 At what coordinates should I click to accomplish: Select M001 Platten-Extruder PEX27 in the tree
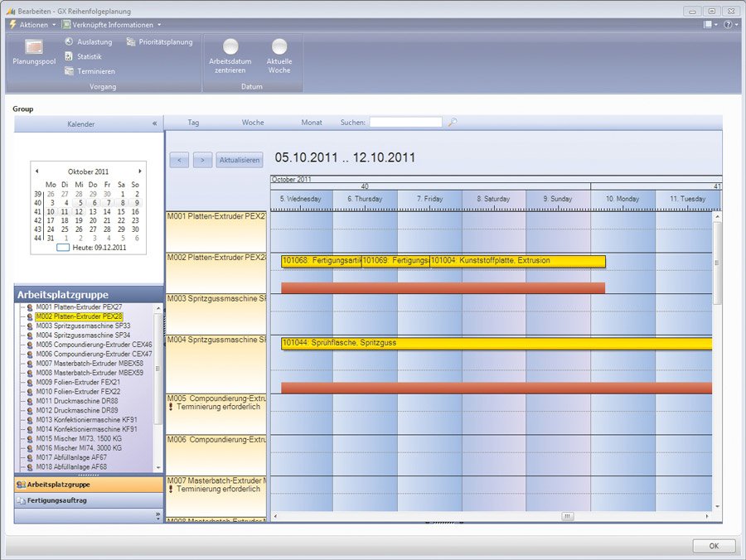pyautogui.click(x=79, y=307)
